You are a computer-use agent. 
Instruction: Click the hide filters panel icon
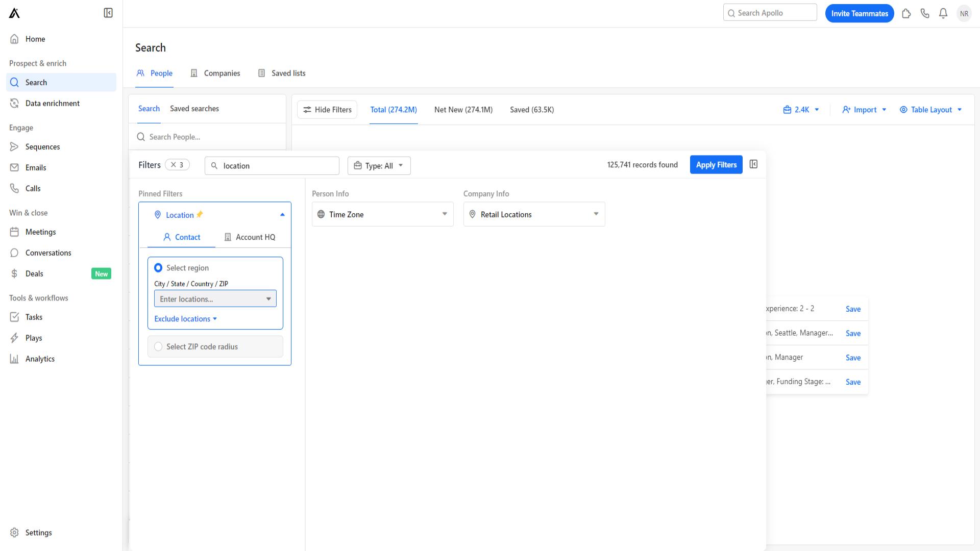click(754, 164)
